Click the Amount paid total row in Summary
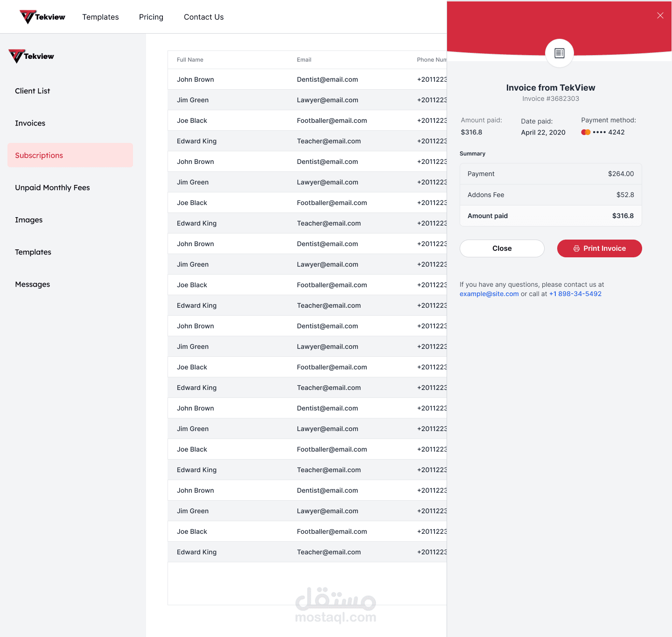The width and height of the screenshot is (672, 637). 551,216
